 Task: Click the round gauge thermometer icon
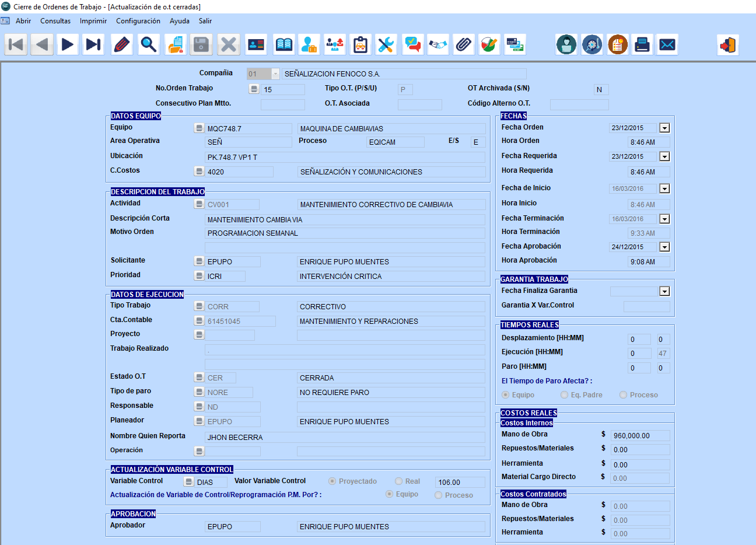pos(592,44)
